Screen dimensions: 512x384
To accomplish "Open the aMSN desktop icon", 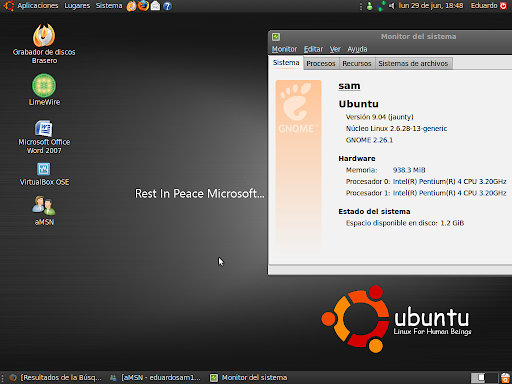I will pos(44,205).
